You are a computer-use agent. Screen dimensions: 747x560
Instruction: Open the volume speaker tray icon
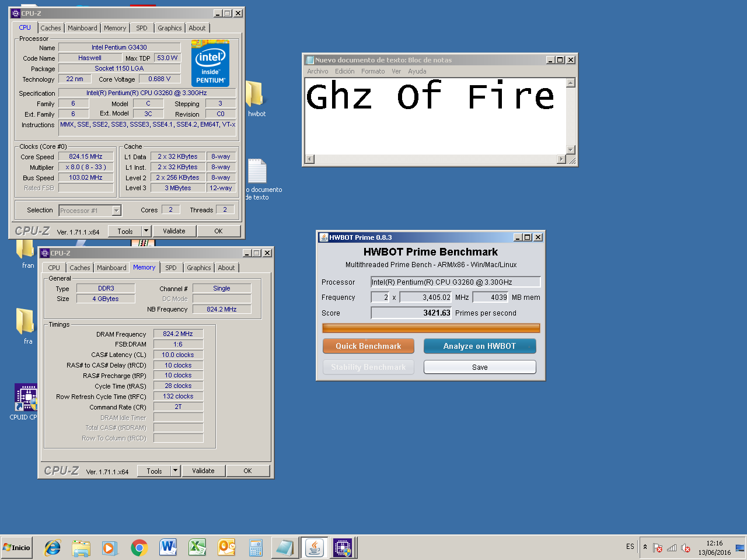pos(686,548)
